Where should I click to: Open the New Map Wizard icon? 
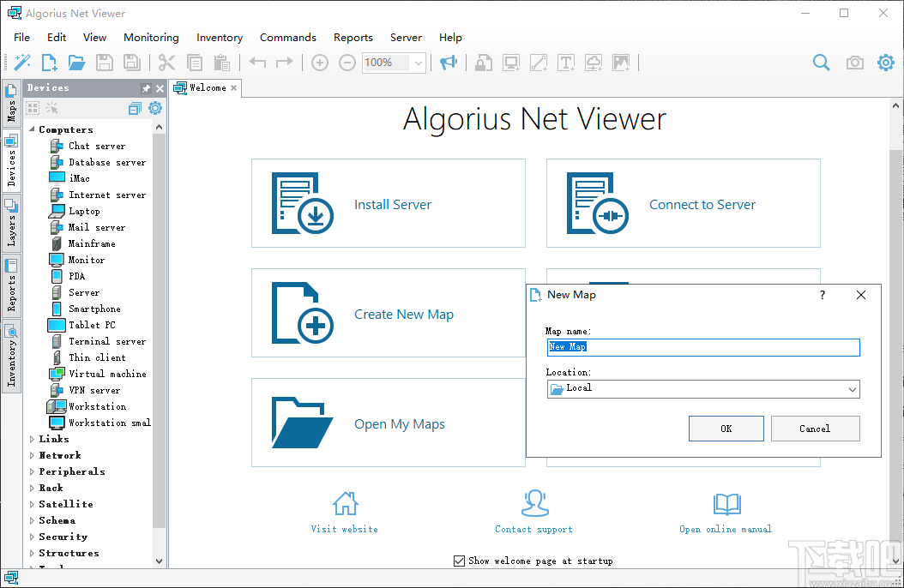click(x=22, y=63)
